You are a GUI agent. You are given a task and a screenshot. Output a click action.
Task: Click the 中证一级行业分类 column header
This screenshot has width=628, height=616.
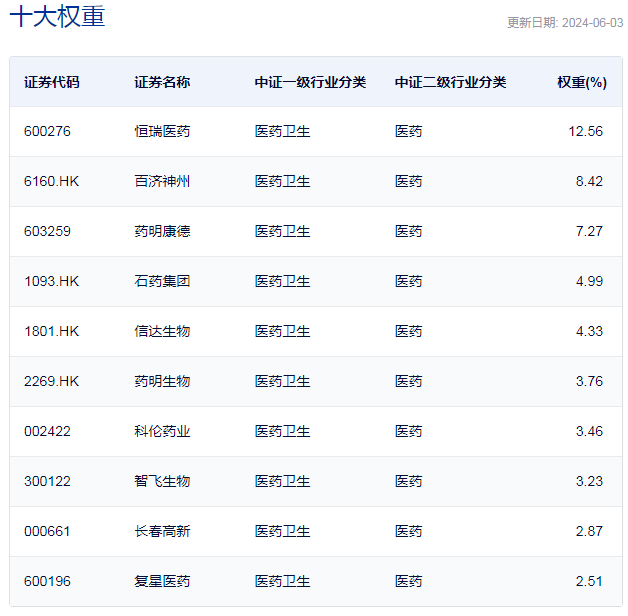pyautogui.click(x=310, y=82)
